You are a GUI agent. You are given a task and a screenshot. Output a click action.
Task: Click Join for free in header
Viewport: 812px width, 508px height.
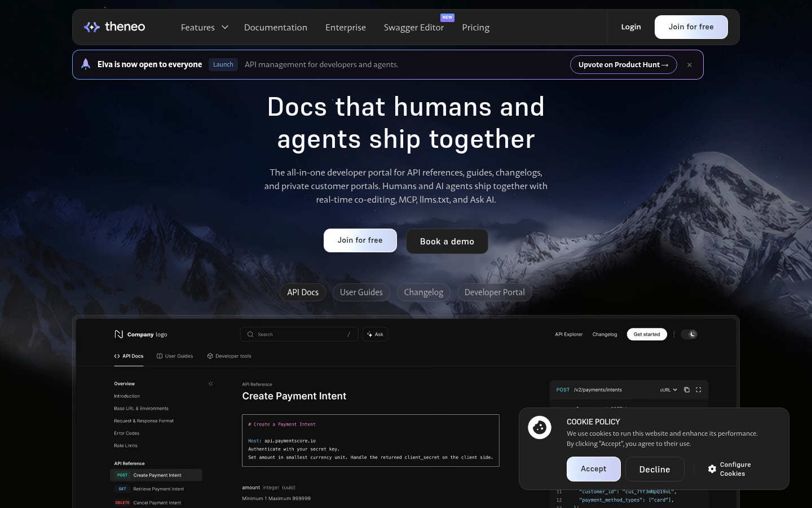691,27
